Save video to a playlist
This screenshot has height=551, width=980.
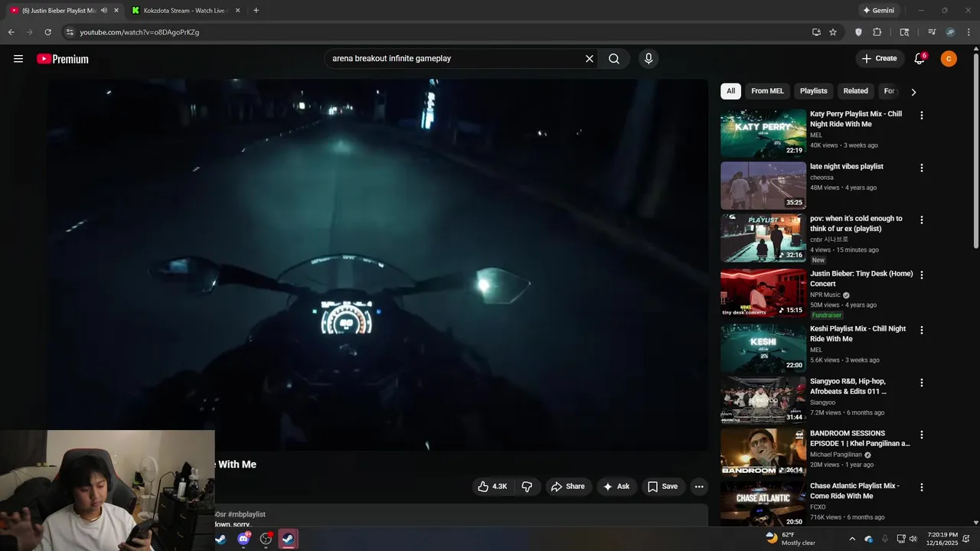coord(662,487)
